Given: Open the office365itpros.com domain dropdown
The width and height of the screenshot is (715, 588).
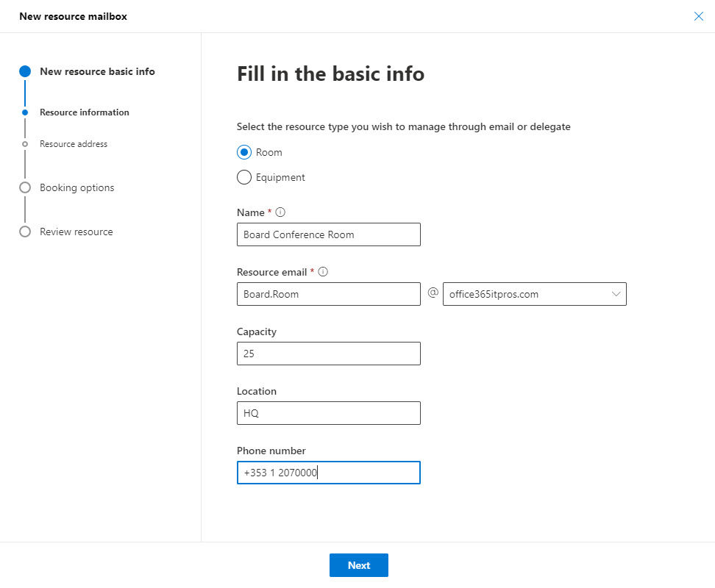Looking at the screenshot, I should tap(534, 294).
